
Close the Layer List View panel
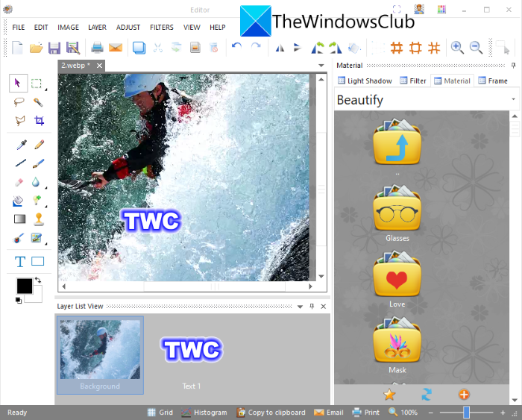(x=323, y=307)
